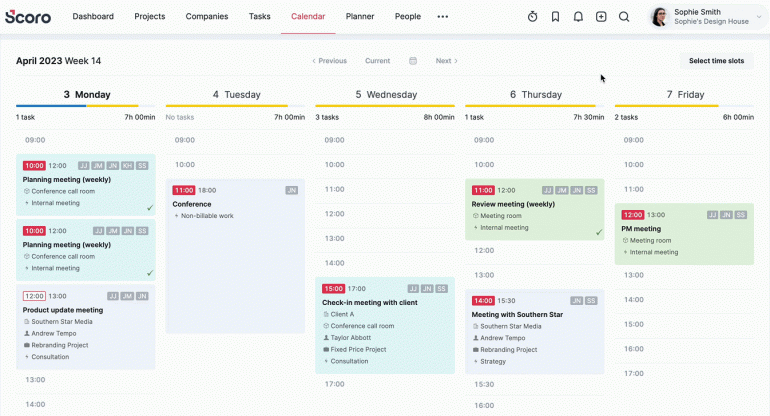Open the three-dots more menu
The width and height of the screenshot is (770, 416).
[x=442, y=17]
